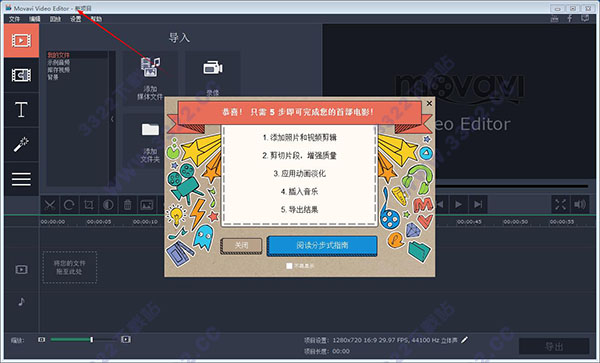600x363 pixels.
Task: Click the Record Video camera icon
Action: pos(213,68)
